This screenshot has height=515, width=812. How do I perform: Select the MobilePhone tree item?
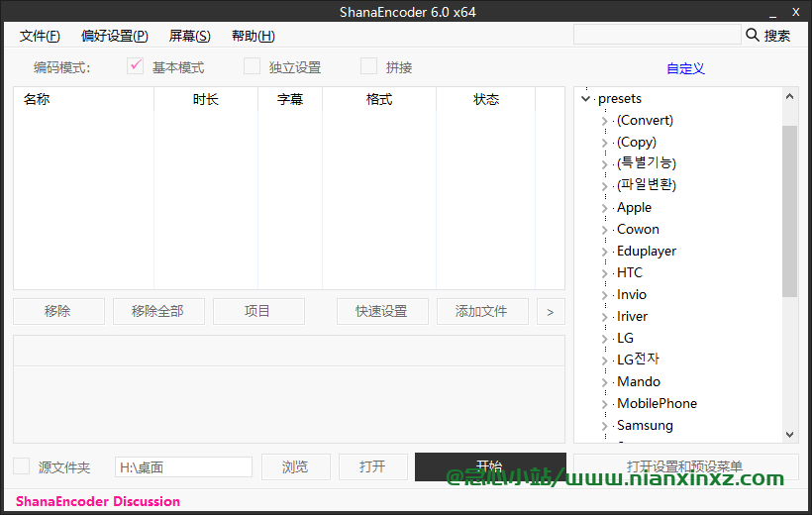(x=657, y=403)
